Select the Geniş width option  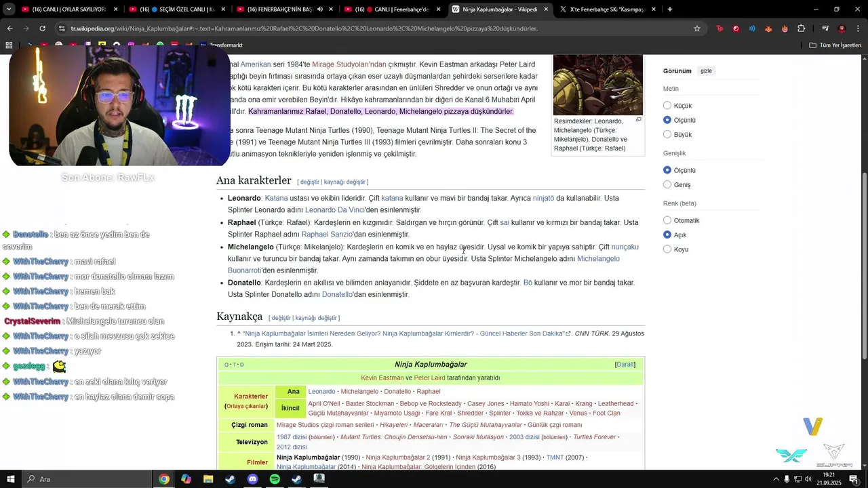[667, 184]
